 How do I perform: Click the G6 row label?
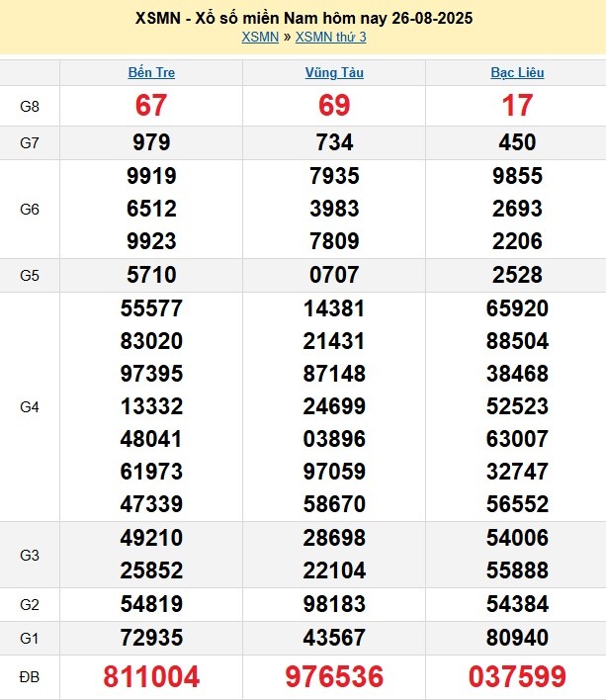[30, 209]
